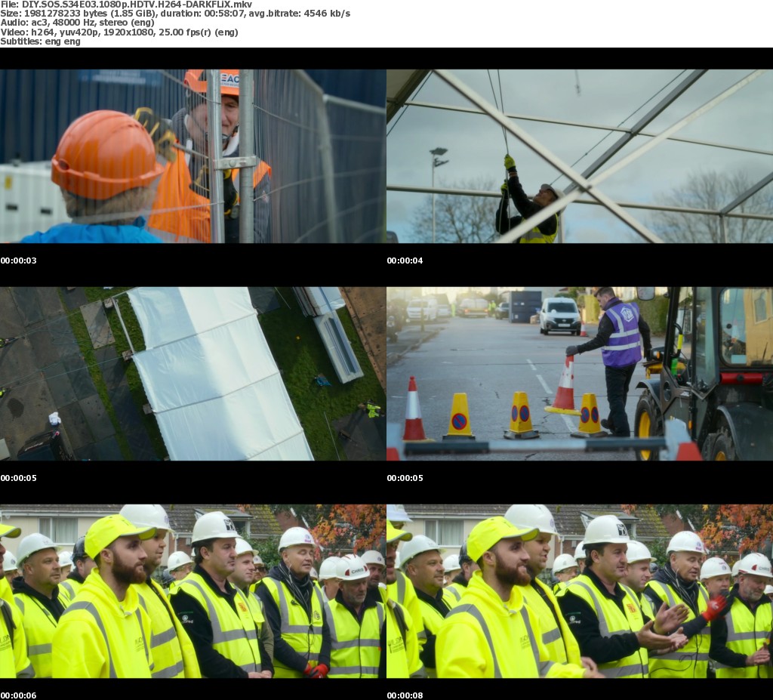Click the 00:00:03 timestamp label

19,261
